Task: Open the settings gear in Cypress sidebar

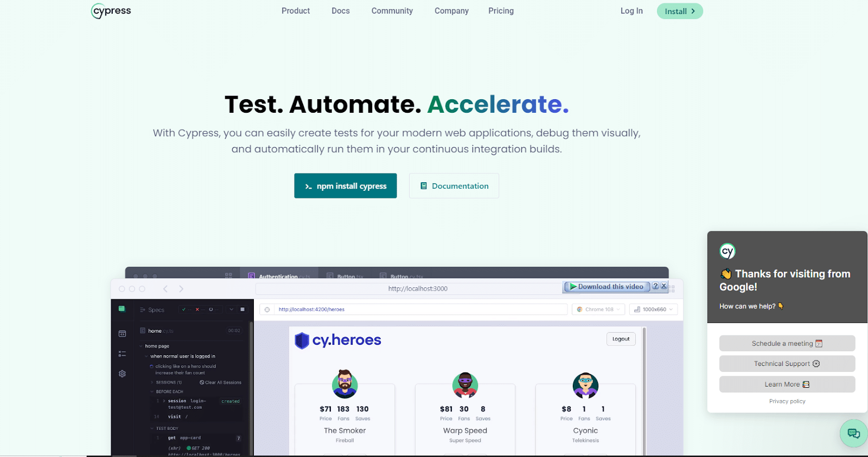Action: (x=122, y=374)
